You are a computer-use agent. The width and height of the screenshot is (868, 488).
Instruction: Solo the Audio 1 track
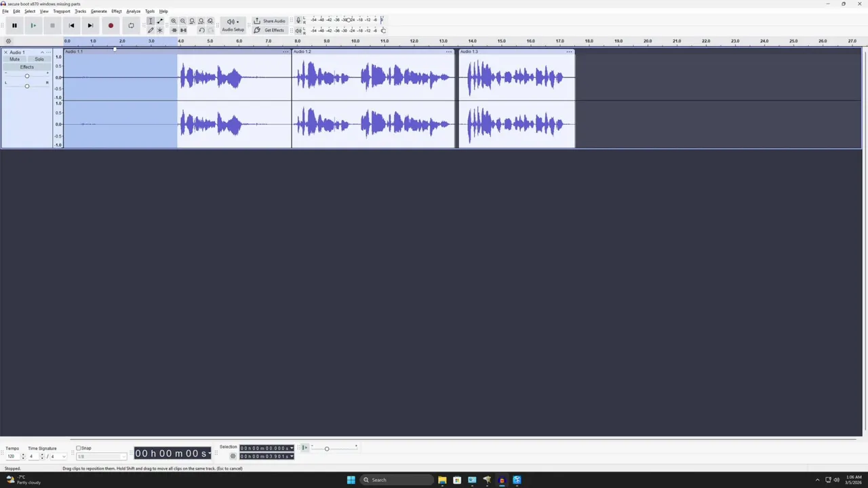[x=39, y=59]
